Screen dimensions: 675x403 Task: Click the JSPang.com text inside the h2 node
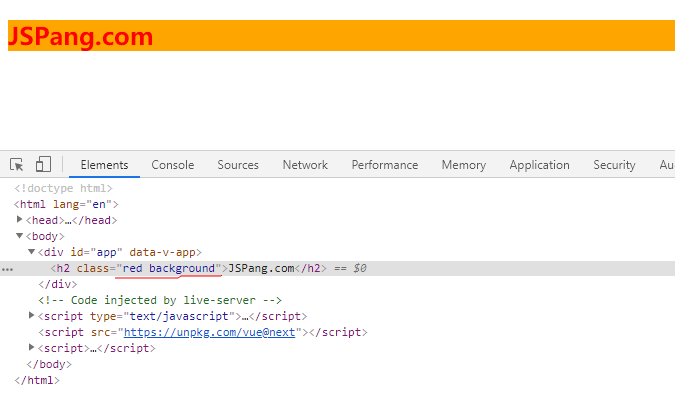pyautogui.click(x=261, y=268)
